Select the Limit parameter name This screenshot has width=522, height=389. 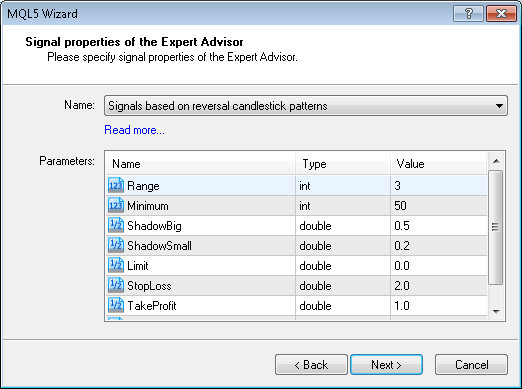138,266
